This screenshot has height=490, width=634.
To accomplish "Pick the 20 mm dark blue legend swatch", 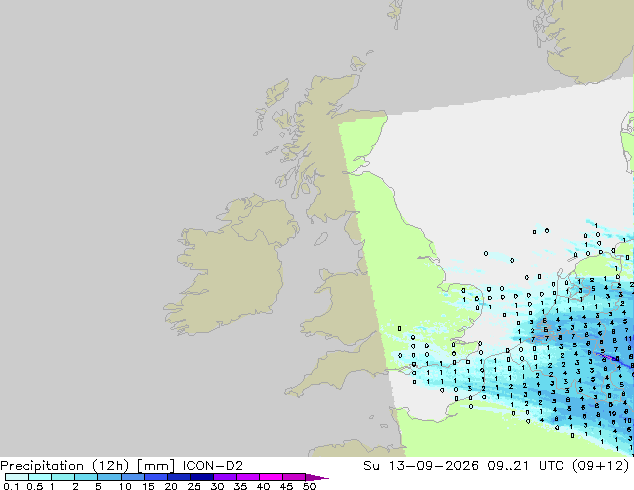I will click(179, 477).
